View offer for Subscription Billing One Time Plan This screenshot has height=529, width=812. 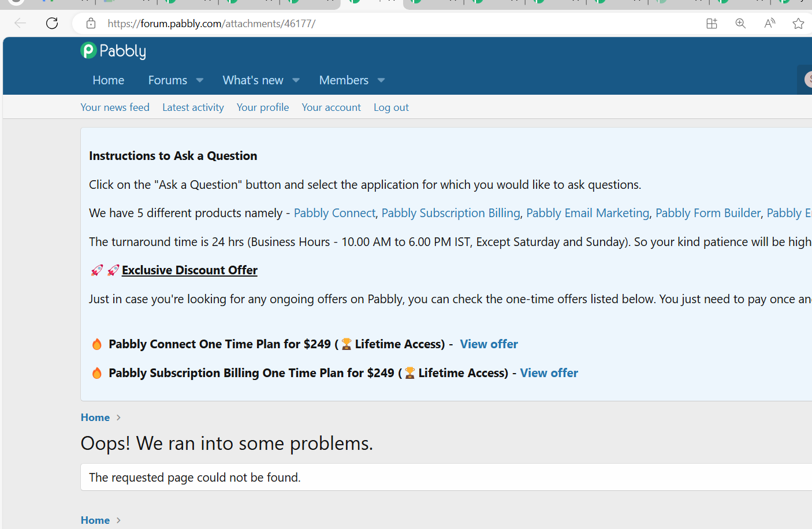click(x=549, y=373)
